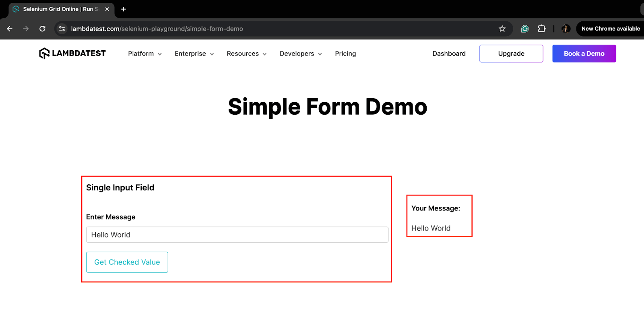644x309 pixels.
Task: Open the Extensions puzzle icon
Action: click(x=542, y=29)
